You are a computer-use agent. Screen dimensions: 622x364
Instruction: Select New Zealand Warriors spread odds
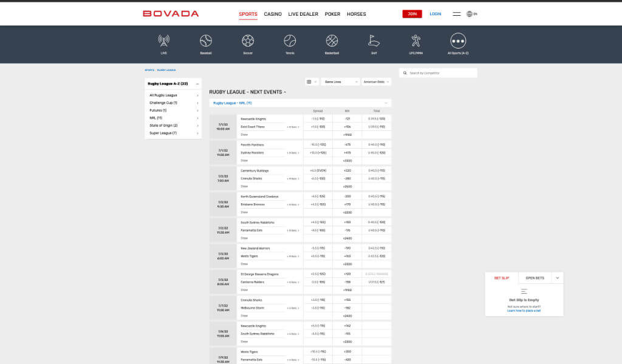point(318,248)
